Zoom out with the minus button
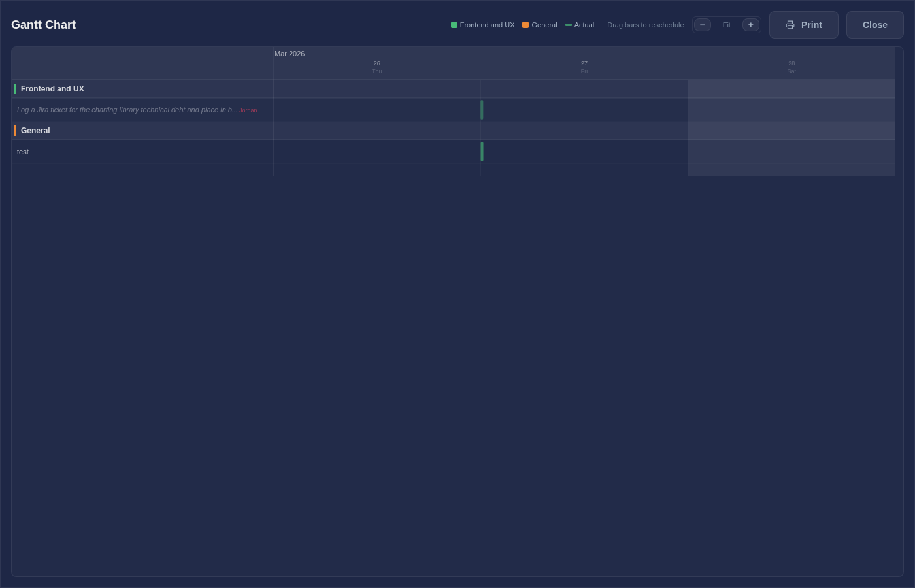Image resolution: width=915 pixels, height=588 pixels. tap(703, 25)
